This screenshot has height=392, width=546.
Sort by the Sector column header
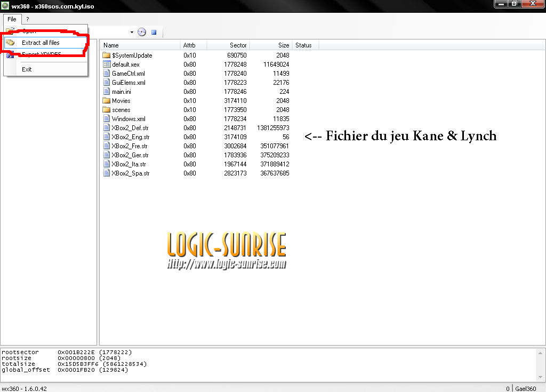coord(228,45)
